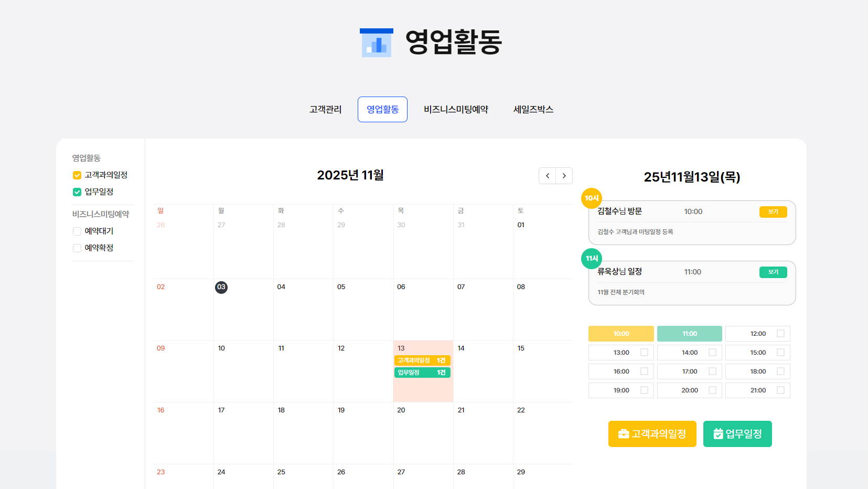Select date 18 on the calendar

coord(281,410)
